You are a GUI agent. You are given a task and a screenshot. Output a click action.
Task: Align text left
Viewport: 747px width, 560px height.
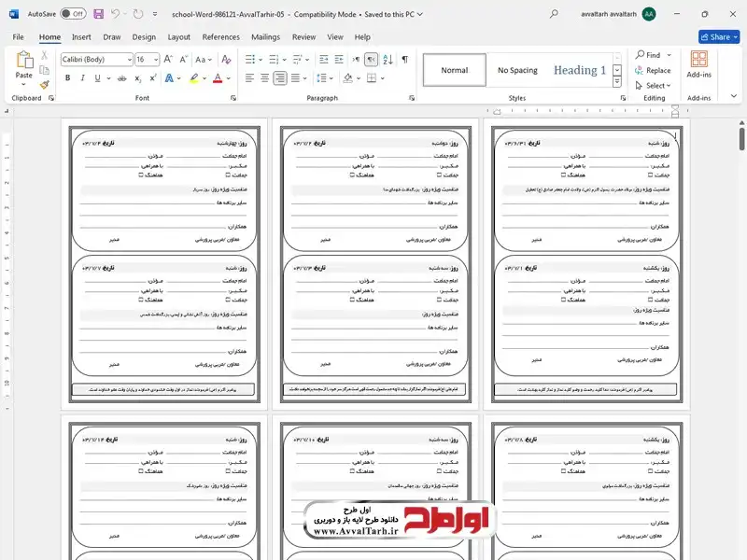point(249,78)
